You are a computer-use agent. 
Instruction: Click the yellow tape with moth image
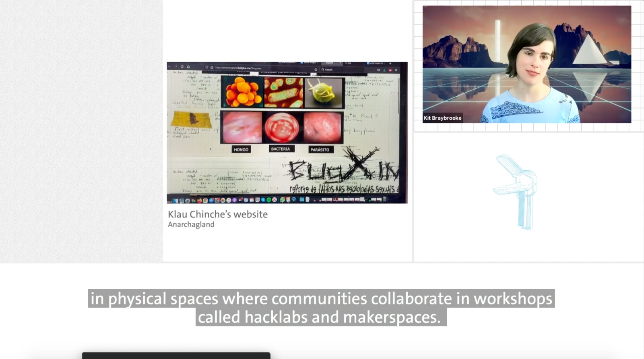click(x=192, y=119)
